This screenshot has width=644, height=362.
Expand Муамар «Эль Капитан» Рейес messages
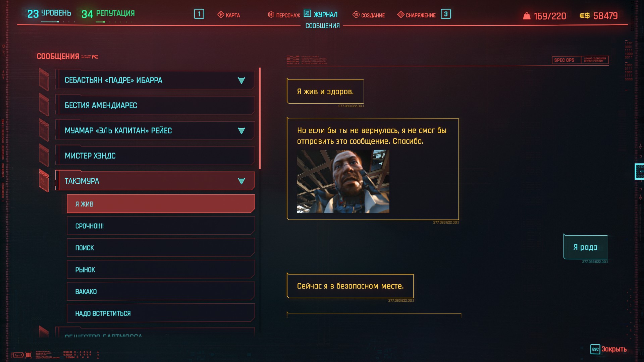241,131
